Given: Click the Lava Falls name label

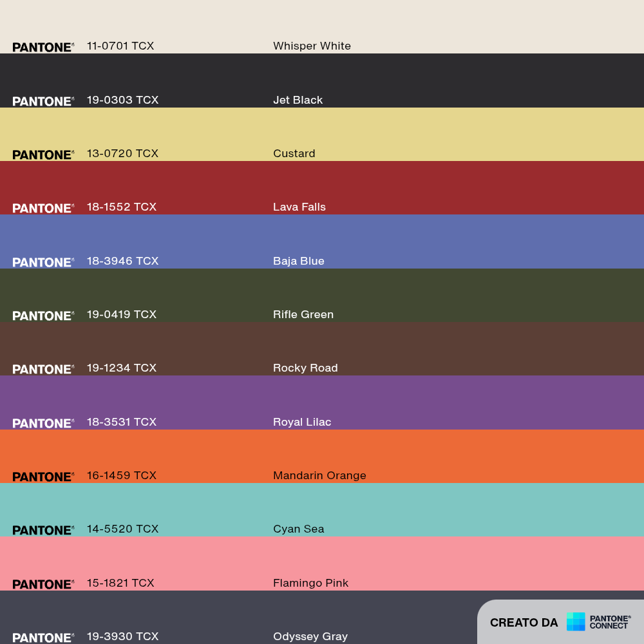Looking at the screenshot, I should pyautogui.click(x=299, y=207).
